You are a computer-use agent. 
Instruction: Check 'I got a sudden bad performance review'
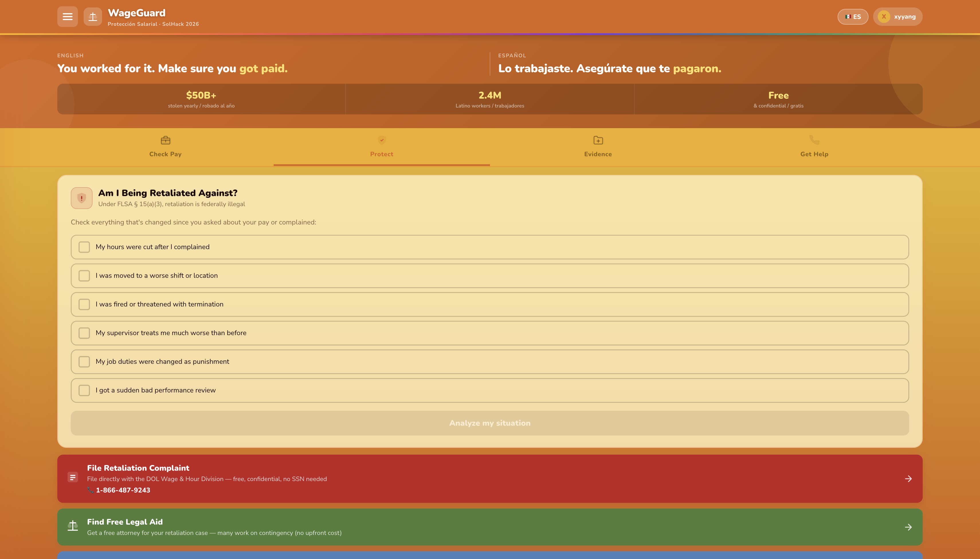[x=84, y=390]
